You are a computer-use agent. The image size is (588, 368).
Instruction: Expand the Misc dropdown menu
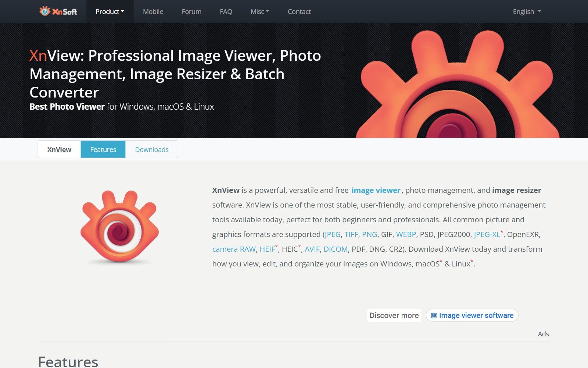pos(260,11)
